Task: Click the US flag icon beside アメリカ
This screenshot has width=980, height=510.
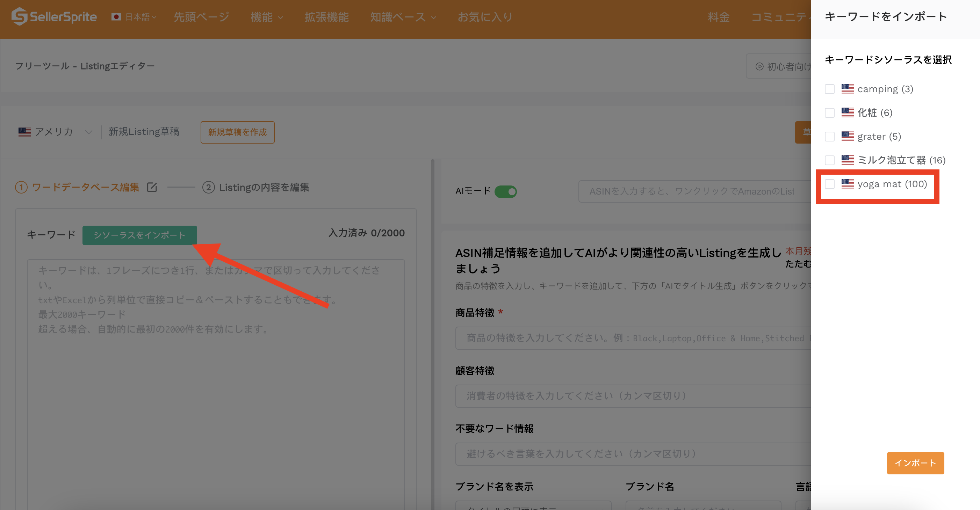Action: (25, 132)
